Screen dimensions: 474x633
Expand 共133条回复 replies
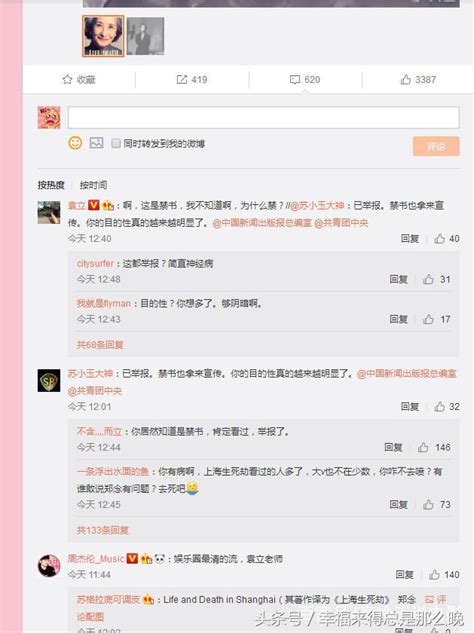point(103,530)
